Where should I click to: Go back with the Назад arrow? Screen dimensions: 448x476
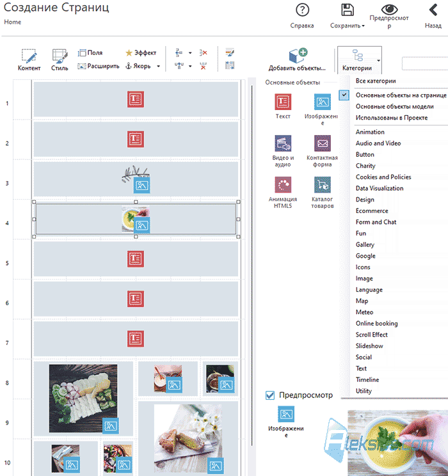(x=433, y=10)
